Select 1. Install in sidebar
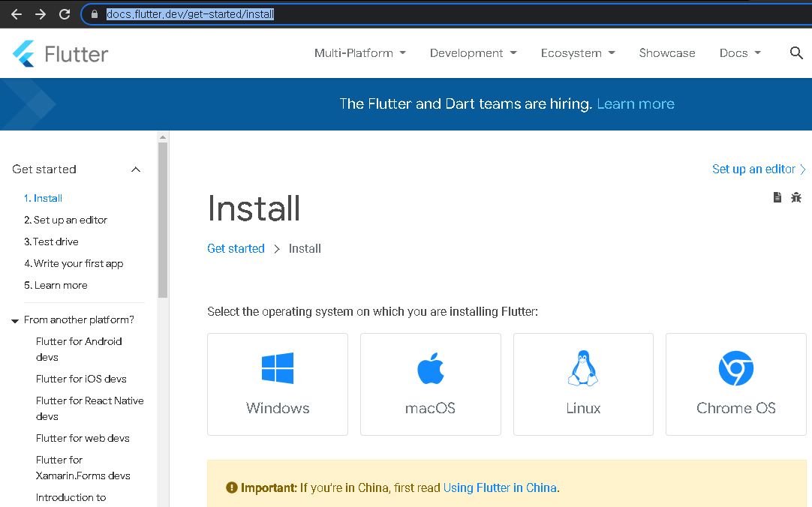This screenshot has width=812, height=507. pyautogui.click(x=43, y=198)
